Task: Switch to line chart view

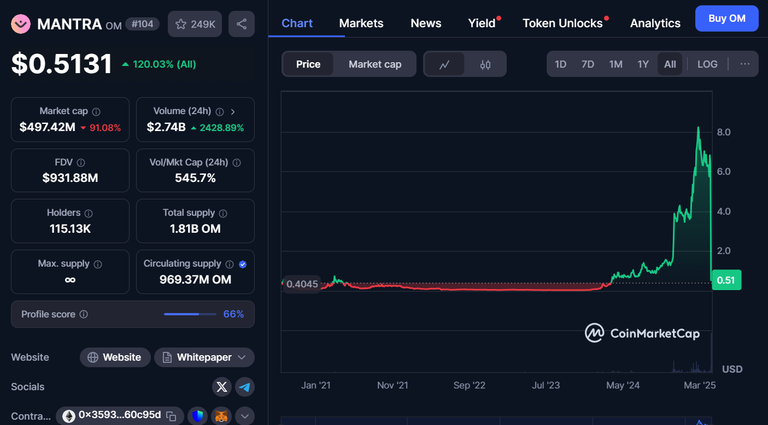Action: pos(444,64)
